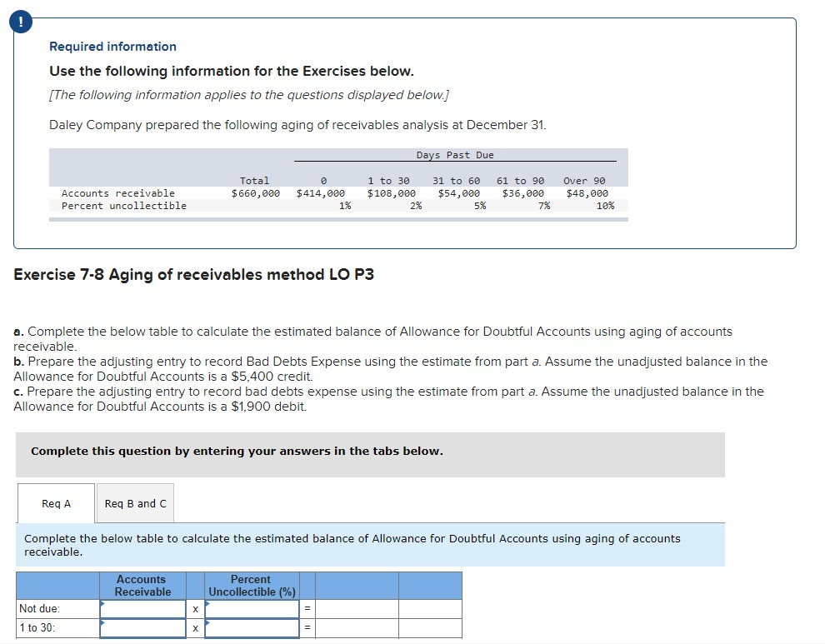825x644 pixels.
Task: Click the 10% uncollectible value
Action: click(605, 206)
